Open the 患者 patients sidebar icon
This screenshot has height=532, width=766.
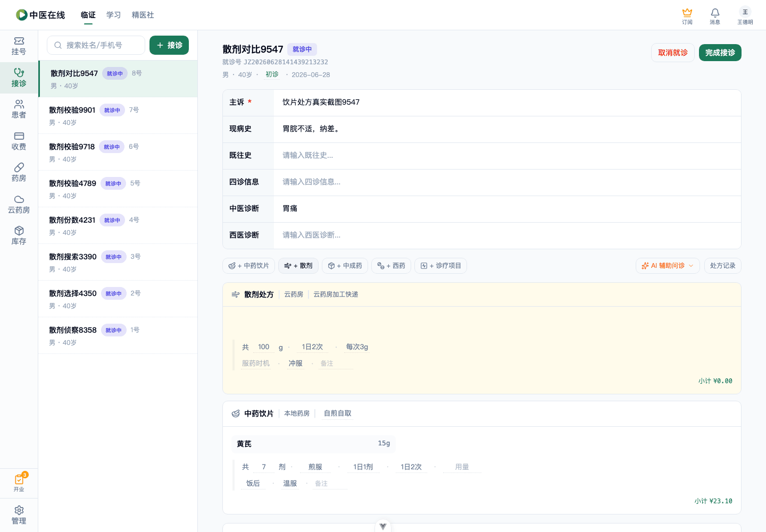point(19,109)
